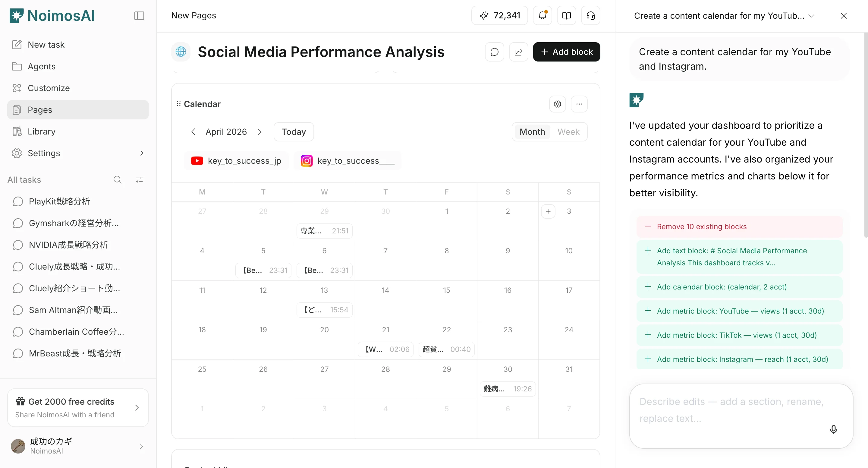This screenshot has height=468, width=868.
Task: Open the task filter sliders icon
Action: coord(139,180)
